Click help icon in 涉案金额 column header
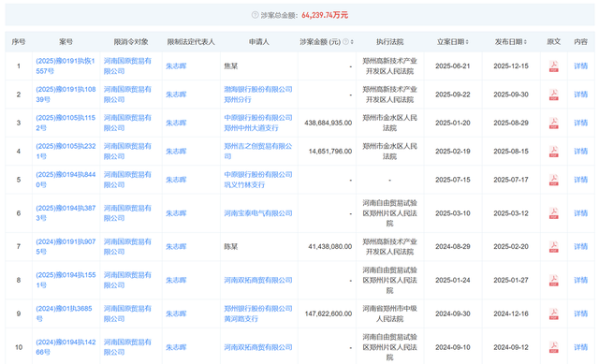Screen dimensions: 599x364 (x=345, y=41)
